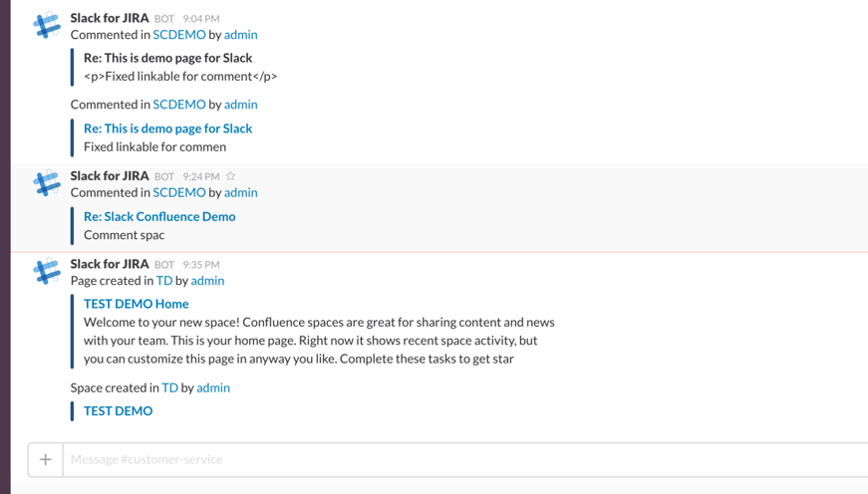
Task: Click the plus attachment button
Action: point(46,459)
